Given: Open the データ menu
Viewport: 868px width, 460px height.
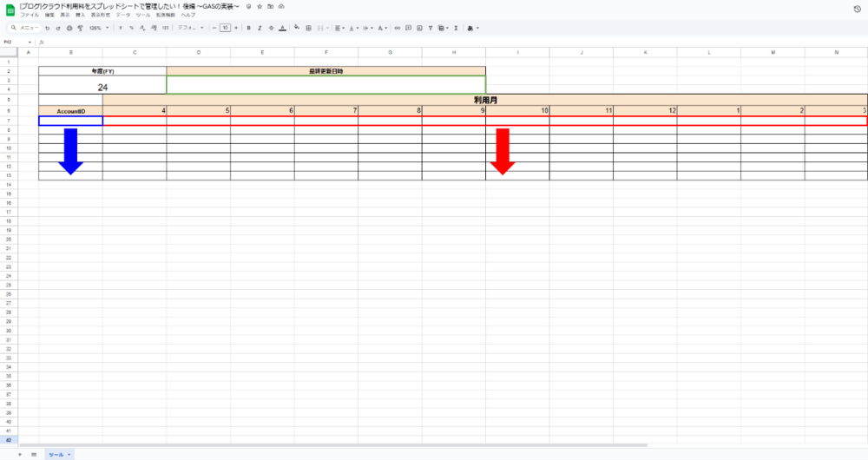Looking at the screenshot, I should point(123,15).
